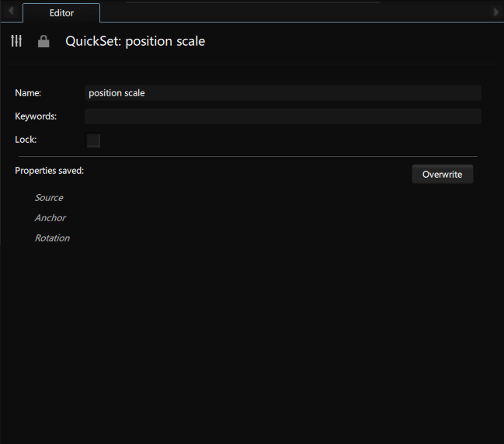Click the QuickSet: position scale title text

[x=135, y=41]
